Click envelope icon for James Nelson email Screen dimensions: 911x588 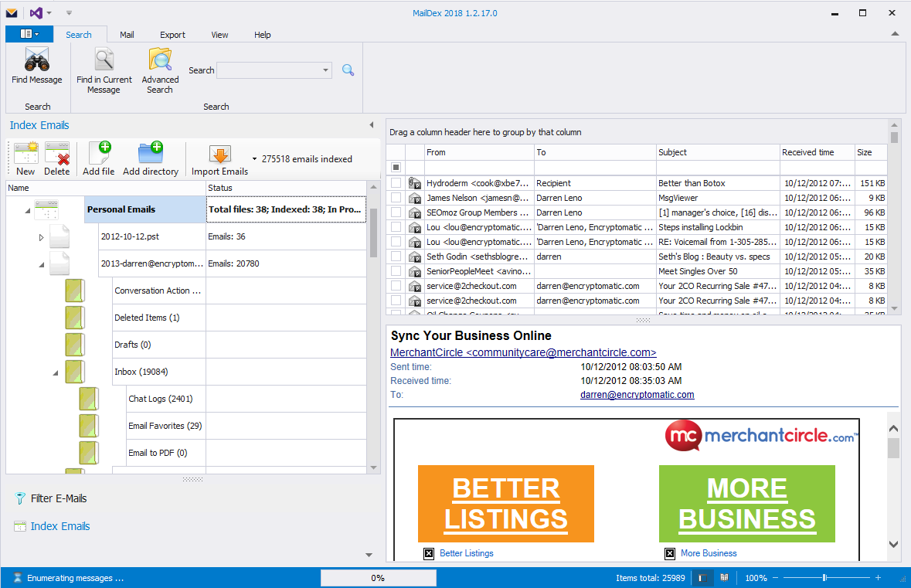415,198
